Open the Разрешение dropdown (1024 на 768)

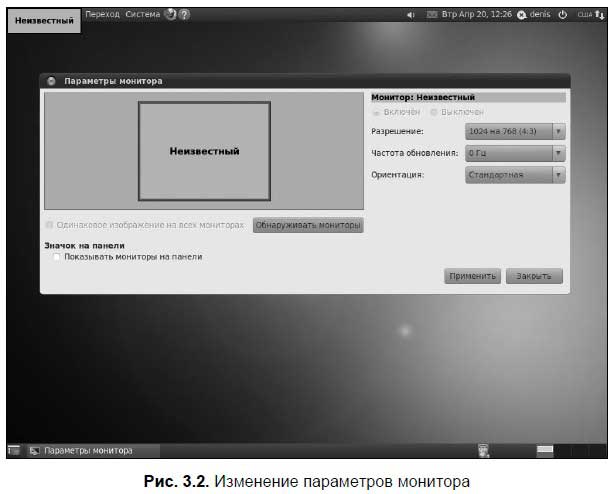coord(515,131)
